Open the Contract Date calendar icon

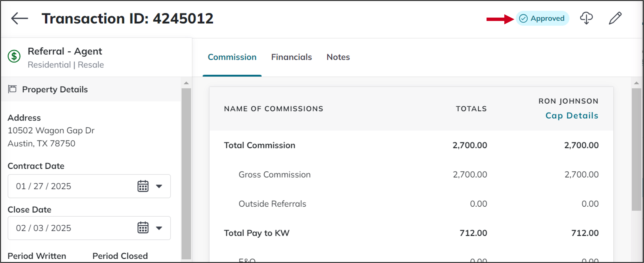point(143,186)
